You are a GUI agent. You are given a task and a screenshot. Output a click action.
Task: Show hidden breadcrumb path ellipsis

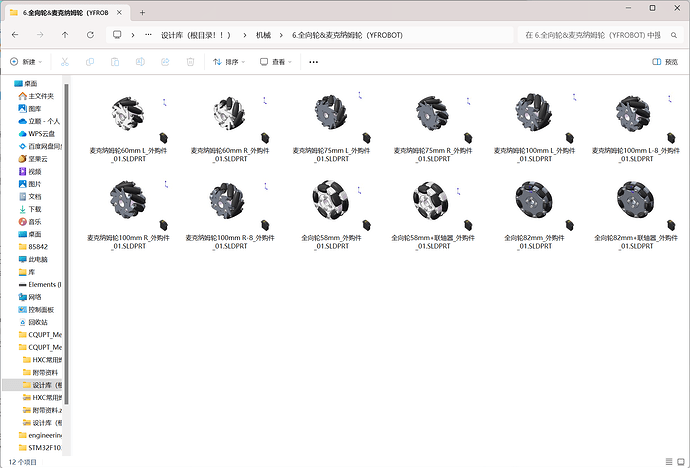tap(148, 35)
